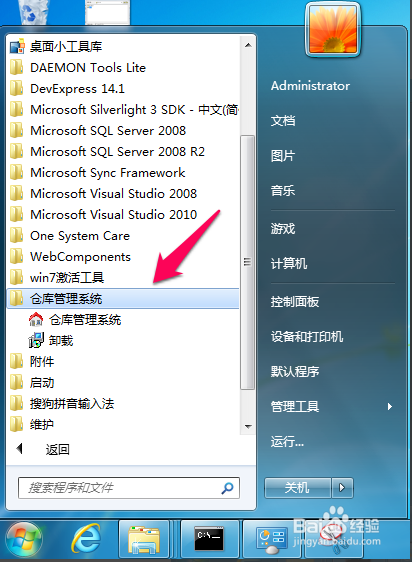Click the 搜狗拼音输入法 folder icon

[16, 404]
